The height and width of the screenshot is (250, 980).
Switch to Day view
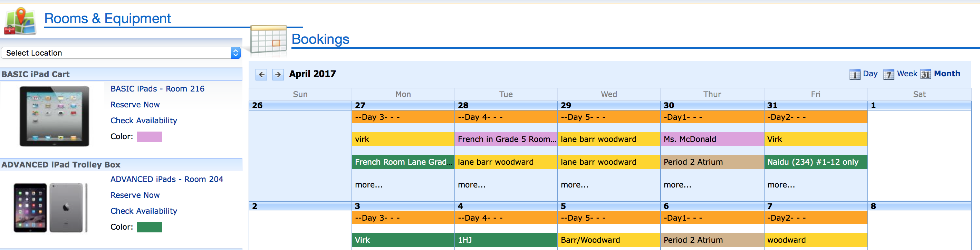(870, 74)
